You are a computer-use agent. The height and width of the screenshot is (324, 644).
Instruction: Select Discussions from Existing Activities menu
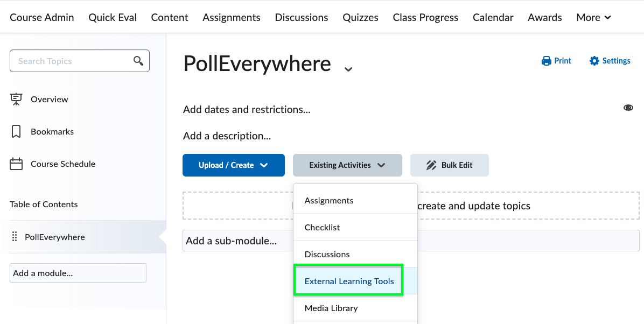pos(355,254)
